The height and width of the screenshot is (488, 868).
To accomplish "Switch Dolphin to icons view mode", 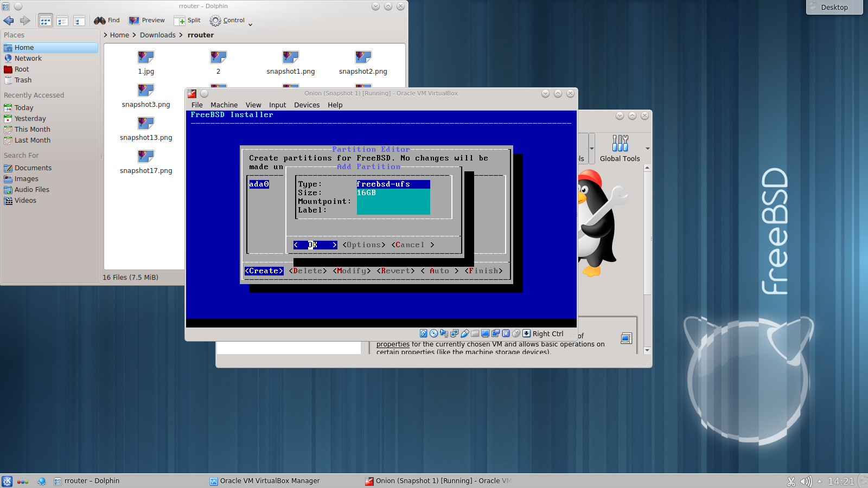I will coord(46,21).
